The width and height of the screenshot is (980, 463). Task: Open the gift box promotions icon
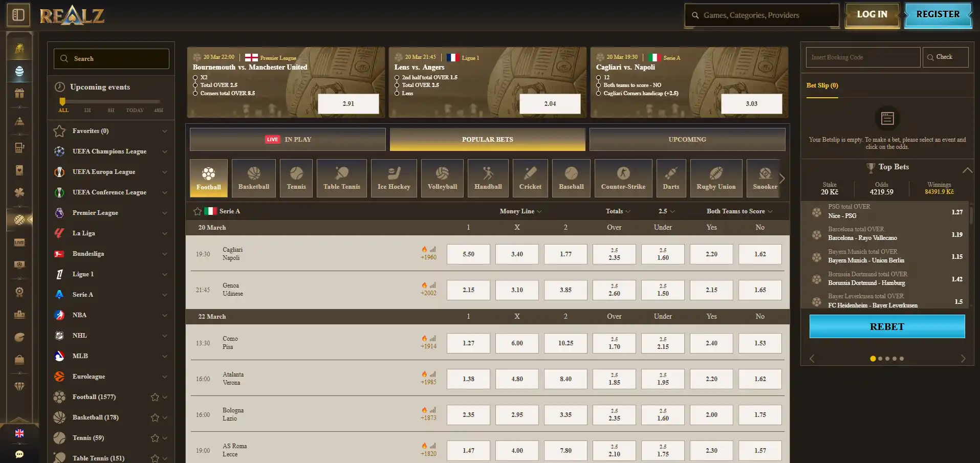[19, 93]
